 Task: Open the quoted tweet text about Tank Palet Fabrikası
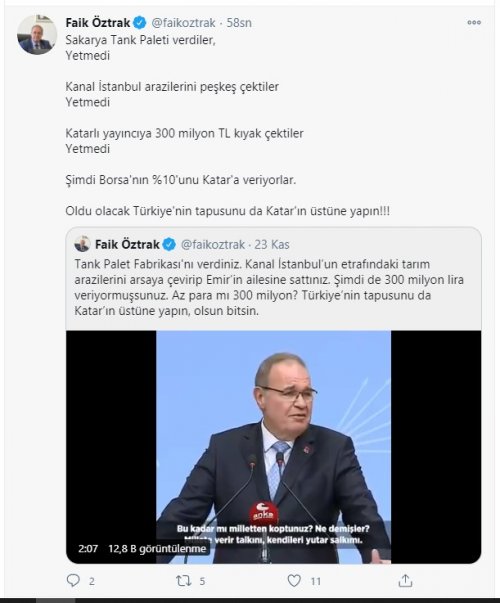pyautogui.click(x=269, y=288)
